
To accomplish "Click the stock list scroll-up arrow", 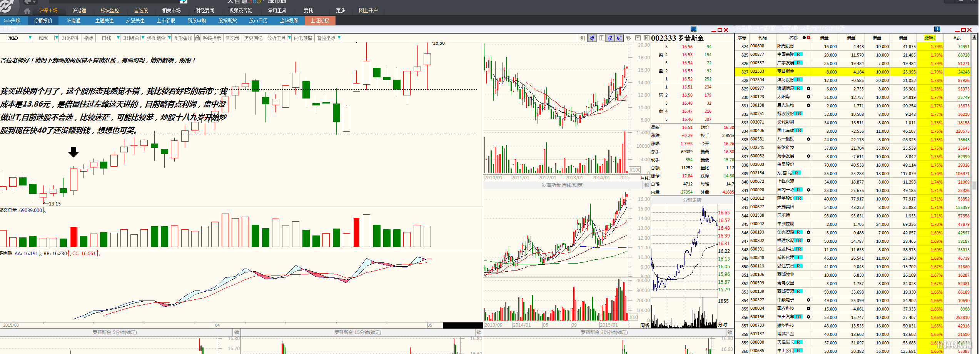I will coord(974,37).
